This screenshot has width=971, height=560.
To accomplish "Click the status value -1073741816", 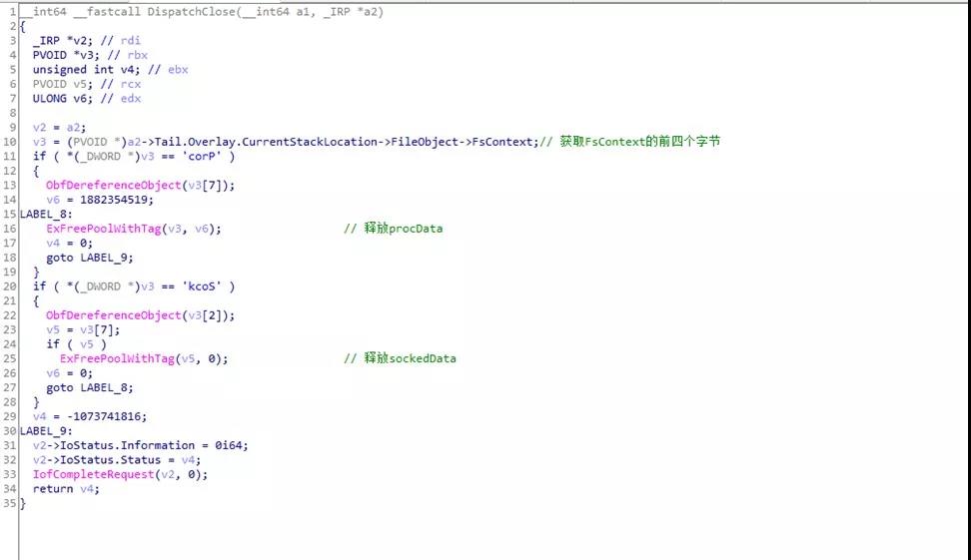I will point(104,416).
